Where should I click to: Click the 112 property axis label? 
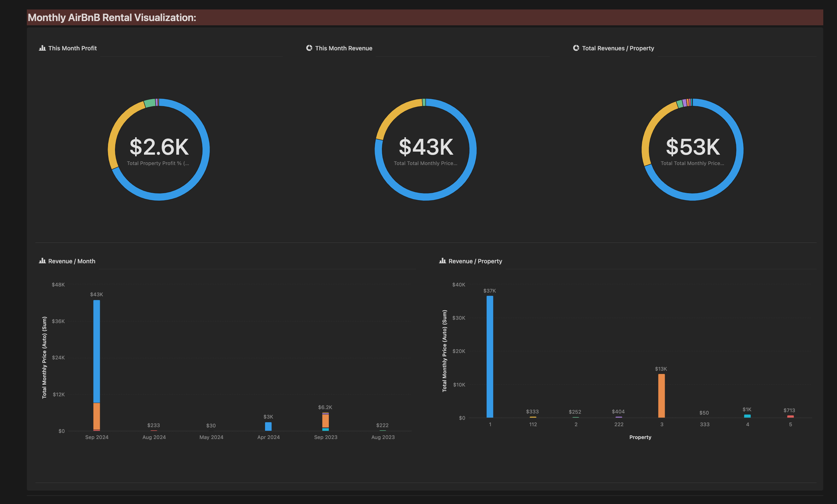(x=533, y=425)
